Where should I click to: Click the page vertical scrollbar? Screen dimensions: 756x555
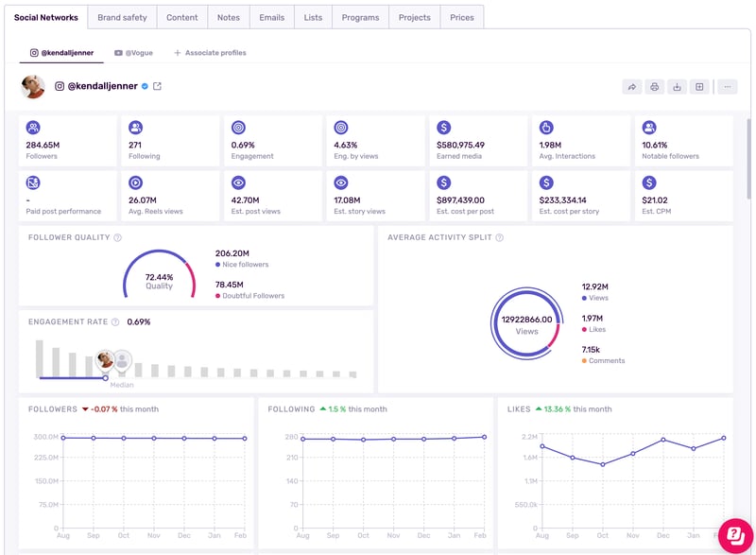[748, 159]
